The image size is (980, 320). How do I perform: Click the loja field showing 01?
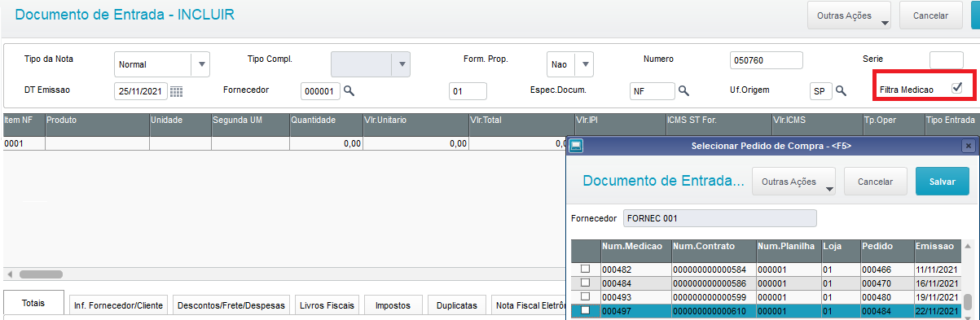(468, 92)
